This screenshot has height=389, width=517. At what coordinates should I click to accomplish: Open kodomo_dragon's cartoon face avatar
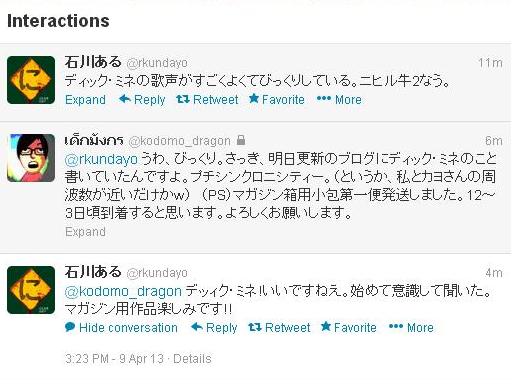[x=31, y=158]
